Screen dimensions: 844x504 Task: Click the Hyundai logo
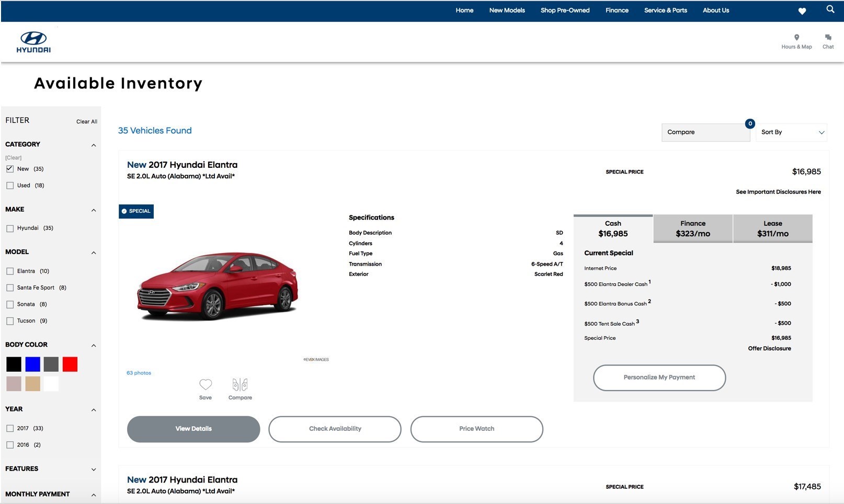click(33, 42)
